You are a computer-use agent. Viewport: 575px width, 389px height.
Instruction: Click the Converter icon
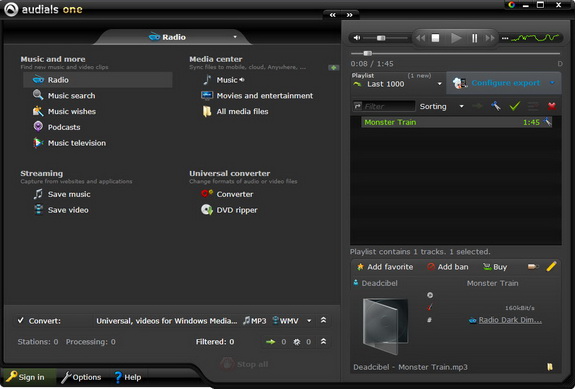coord(207,193)
